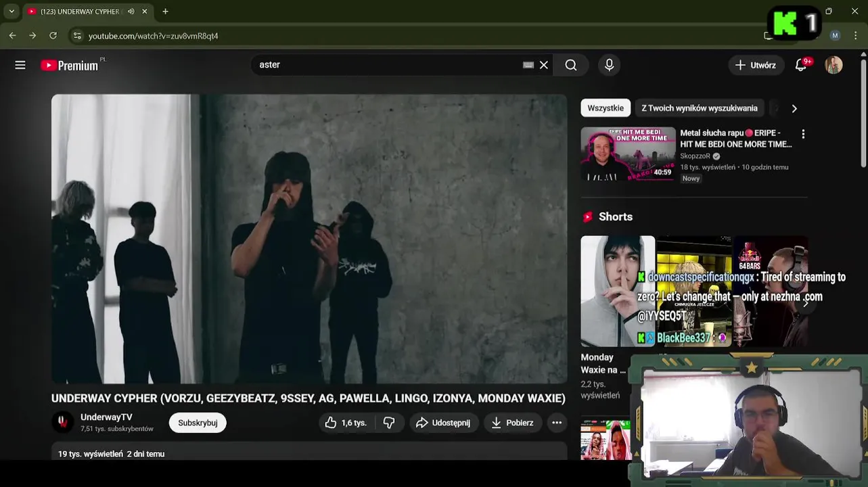Mute the tab via the speaker icon
This screenshot has height=487, width=868.
click(x=131, y=11)
